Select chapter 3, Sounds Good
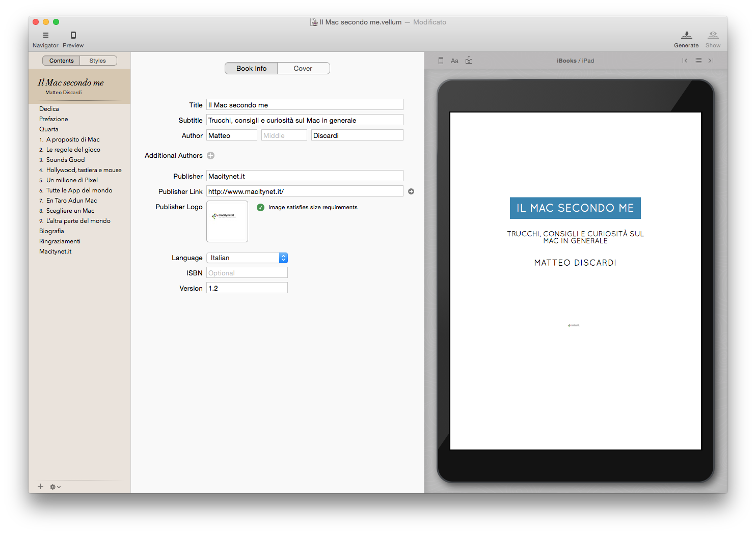The image size is (756, 534). coord(65,159)
